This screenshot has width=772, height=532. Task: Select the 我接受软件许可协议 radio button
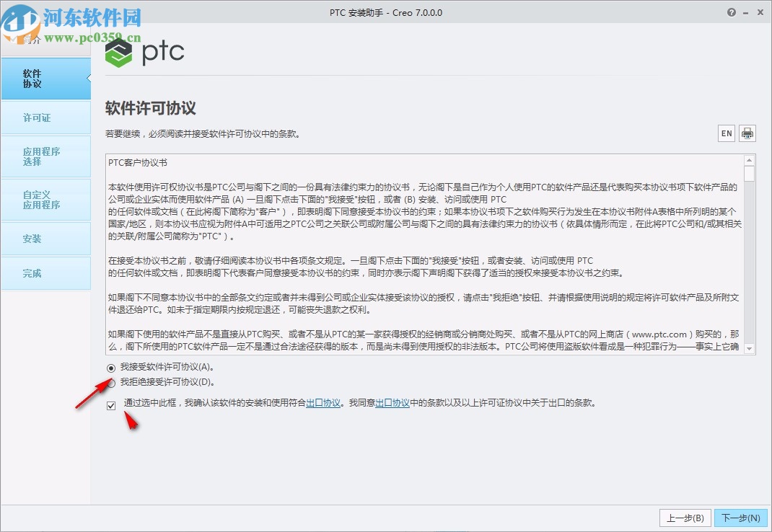(110, 368)
